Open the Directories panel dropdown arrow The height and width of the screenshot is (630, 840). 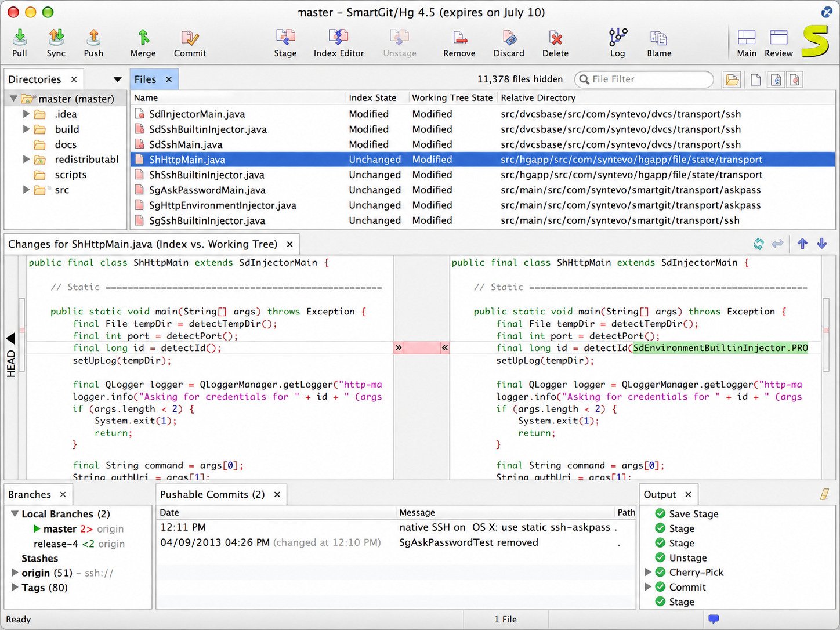point(118,79)
